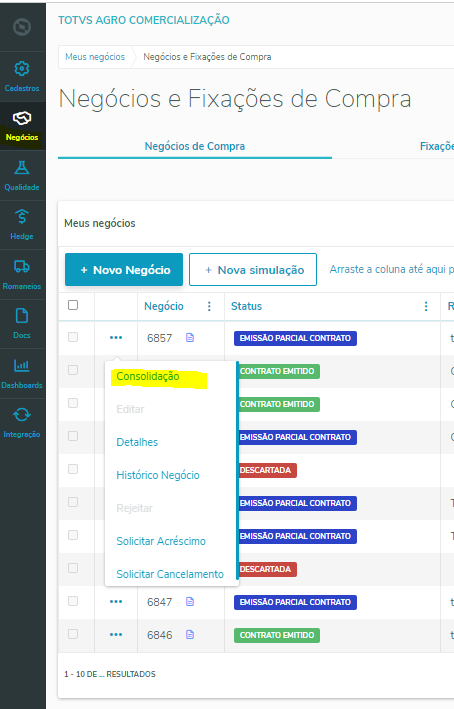Open Negócio column options menu
The height and width of the screenshot is (709, 454).
coord(209,307)
